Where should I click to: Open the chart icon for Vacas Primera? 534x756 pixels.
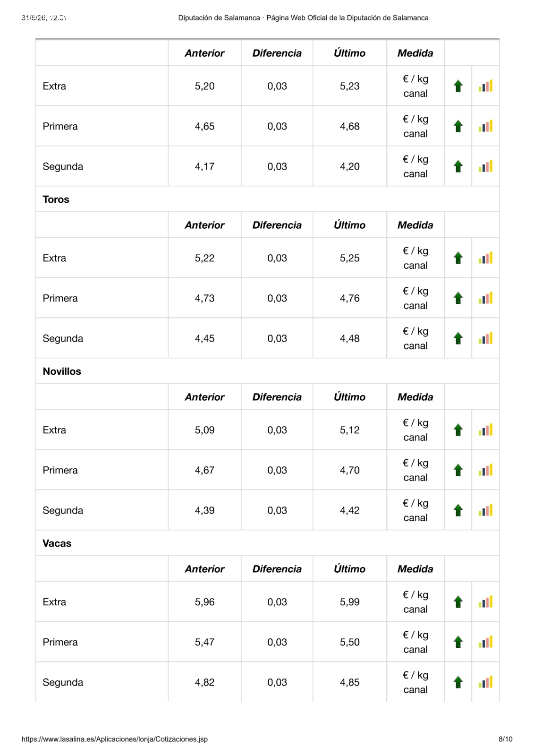pyautogui.click(x=485, y=642)
